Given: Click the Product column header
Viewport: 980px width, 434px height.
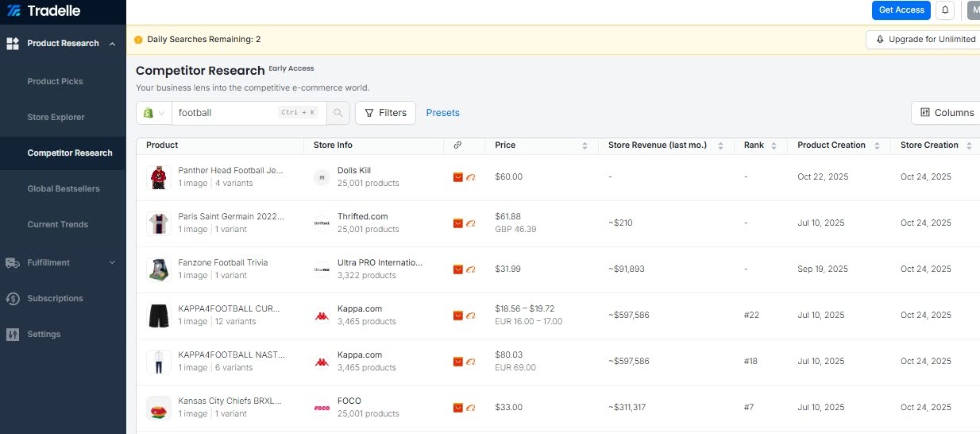Looking at the screenshot, I should [162, 145].
